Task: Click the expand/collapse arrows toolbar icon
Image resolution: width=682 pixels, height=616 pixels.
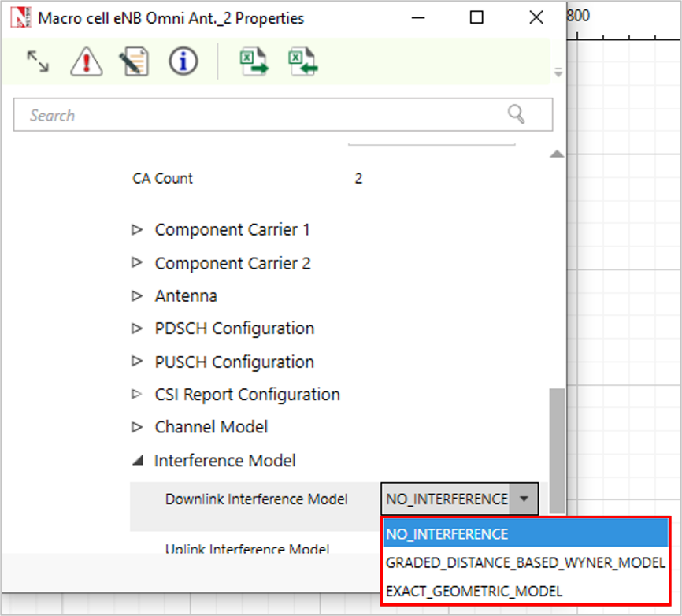Action: (x=38, y=61)
